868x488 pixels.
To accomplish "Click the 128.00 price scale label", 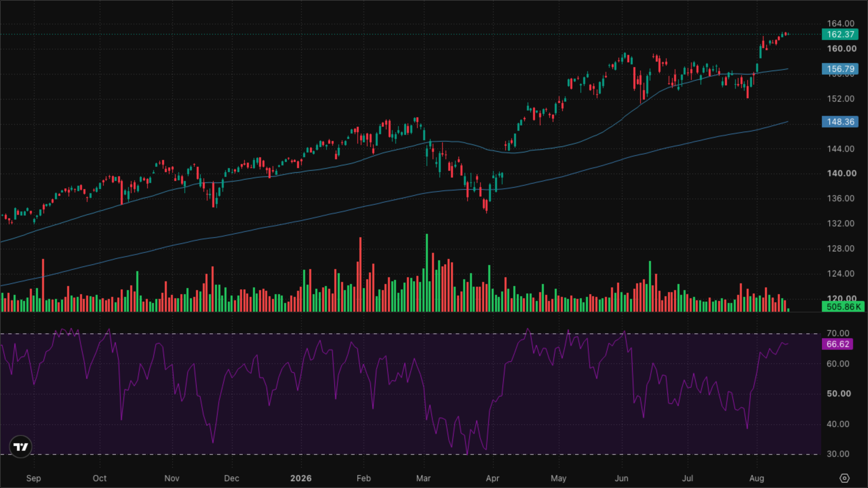I will coord(841,248).
